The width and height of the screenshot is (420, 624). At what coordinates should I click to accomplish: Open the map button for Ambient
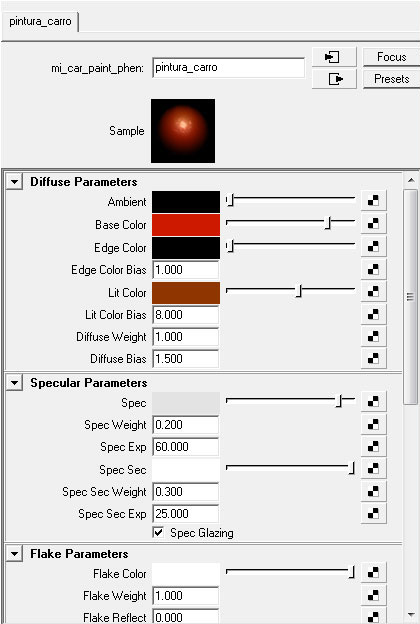373,201
